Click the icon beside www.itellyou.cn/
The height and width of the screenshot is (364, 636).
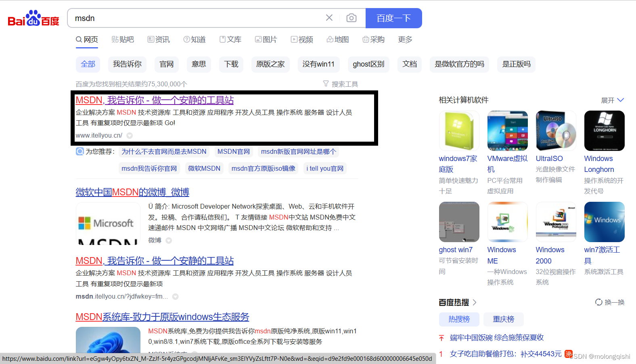point(130,136)
